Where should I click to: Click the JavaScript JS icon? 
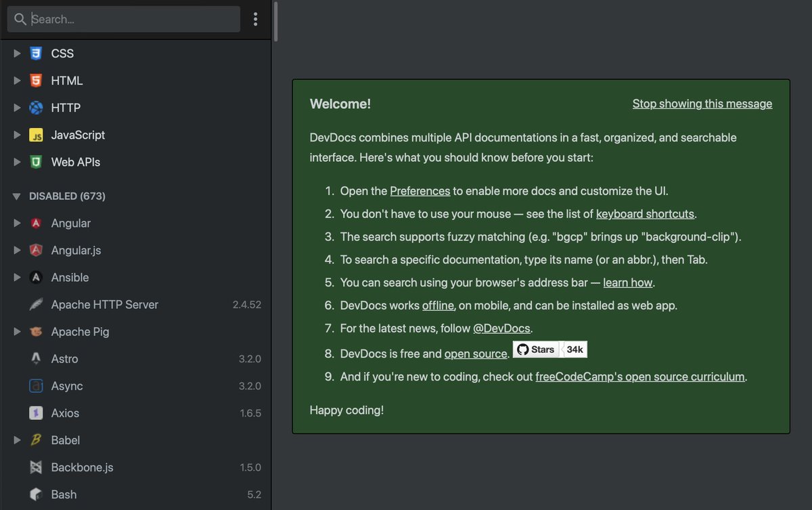[36, 135]
